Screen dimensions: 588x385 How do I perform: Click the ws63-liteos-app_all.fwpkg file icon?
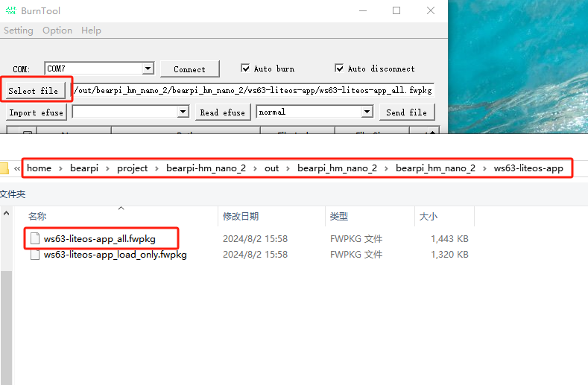[x=35, y=239]
